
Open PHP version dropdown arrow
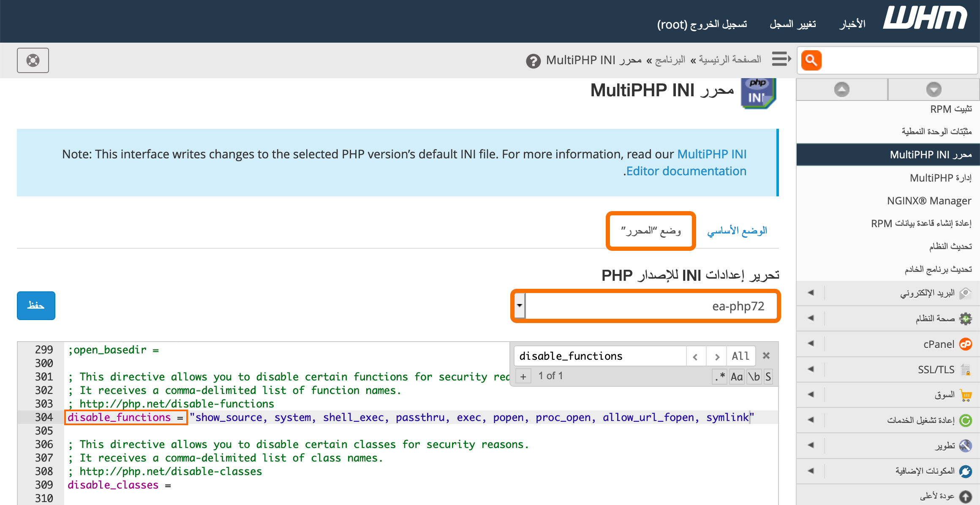point(520,306)
